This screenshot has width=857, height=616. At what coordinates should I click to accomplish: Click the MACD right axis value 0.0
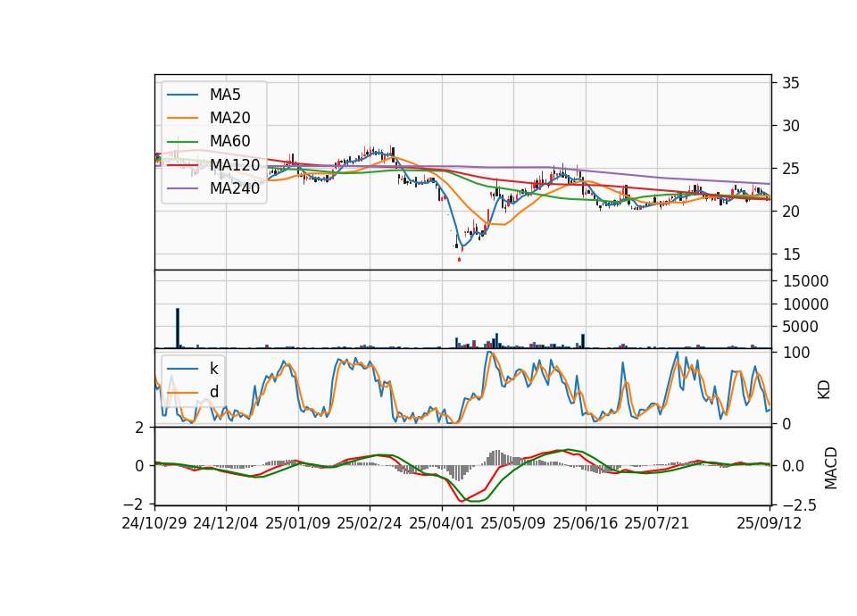(x=793, y=466)
